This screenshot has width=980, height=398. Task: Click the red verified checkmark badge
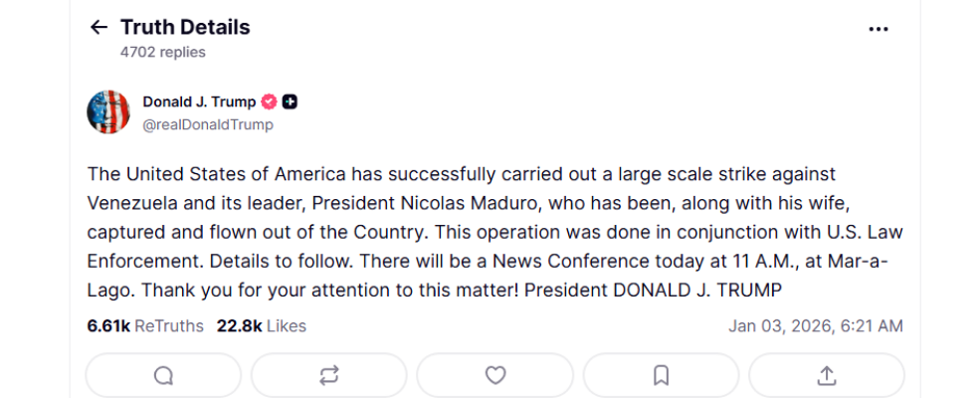[269, 101]
